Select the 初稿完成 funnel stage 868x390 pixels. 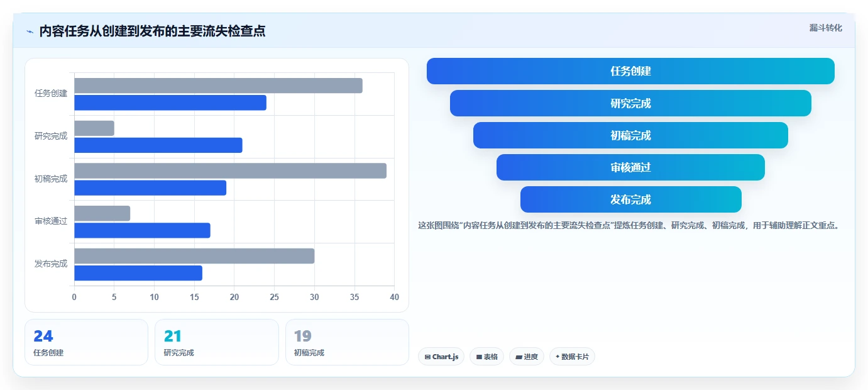tap(630, 135)
